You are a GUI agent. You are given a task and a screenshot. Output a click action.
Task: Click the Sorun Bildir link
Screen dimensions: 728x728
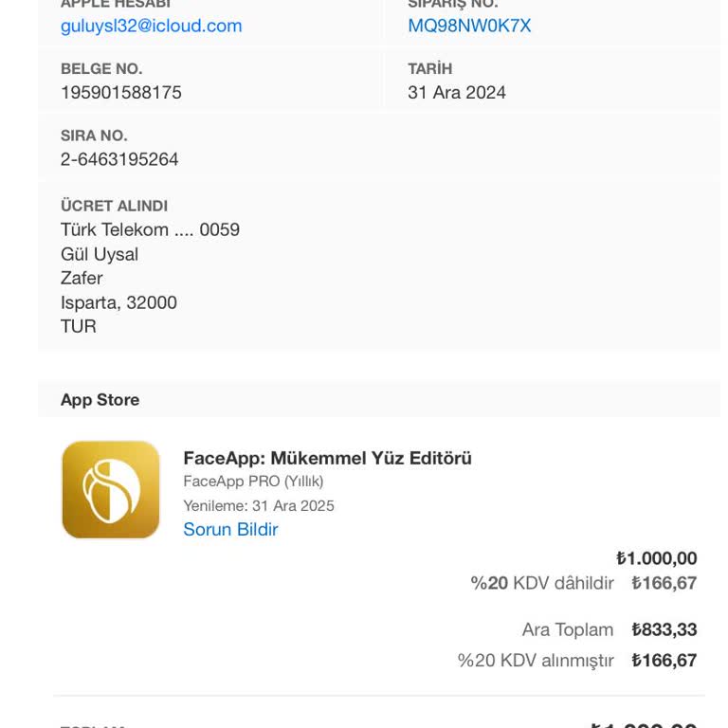pyautogui.click(x=230, y=529)
